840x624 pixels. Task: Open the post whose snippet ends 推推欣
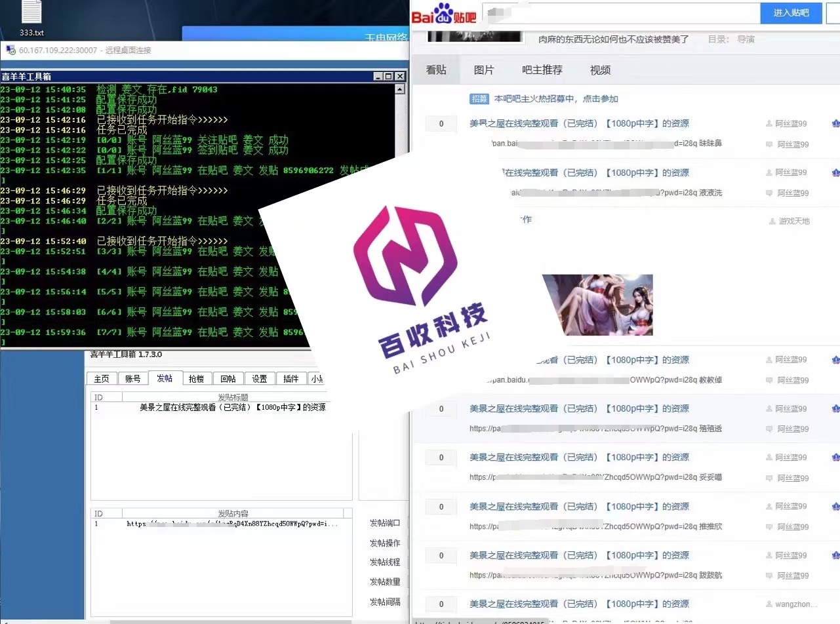point(579,507)
